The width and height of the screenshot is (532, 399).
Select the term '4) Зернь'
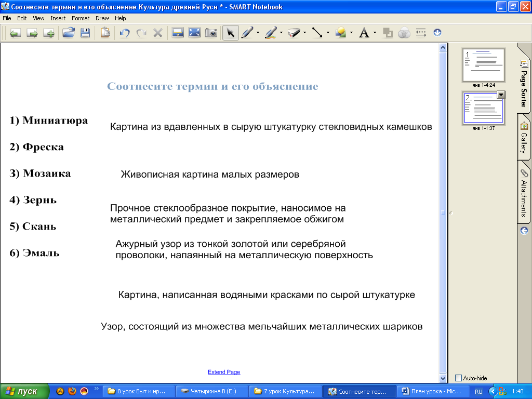click(x=33, y=200)
